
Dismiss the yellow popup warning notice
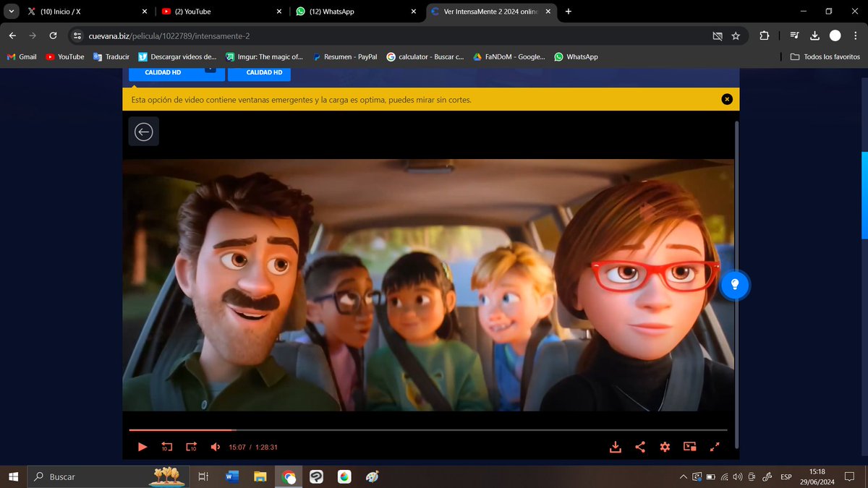tap(727, 99)
